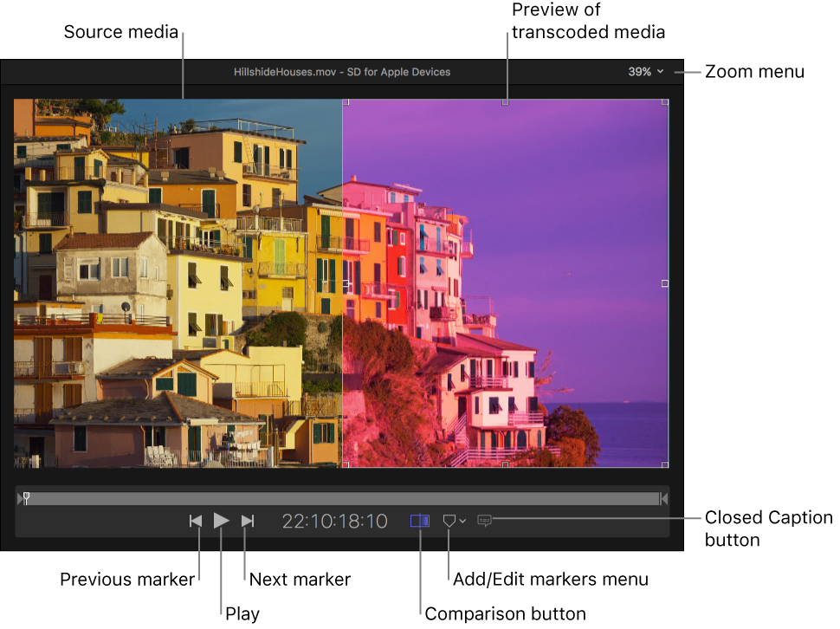Click the Add/Edit markers icon
The height and width of the screenshot is (629, 840).
(x=449, y=521)
